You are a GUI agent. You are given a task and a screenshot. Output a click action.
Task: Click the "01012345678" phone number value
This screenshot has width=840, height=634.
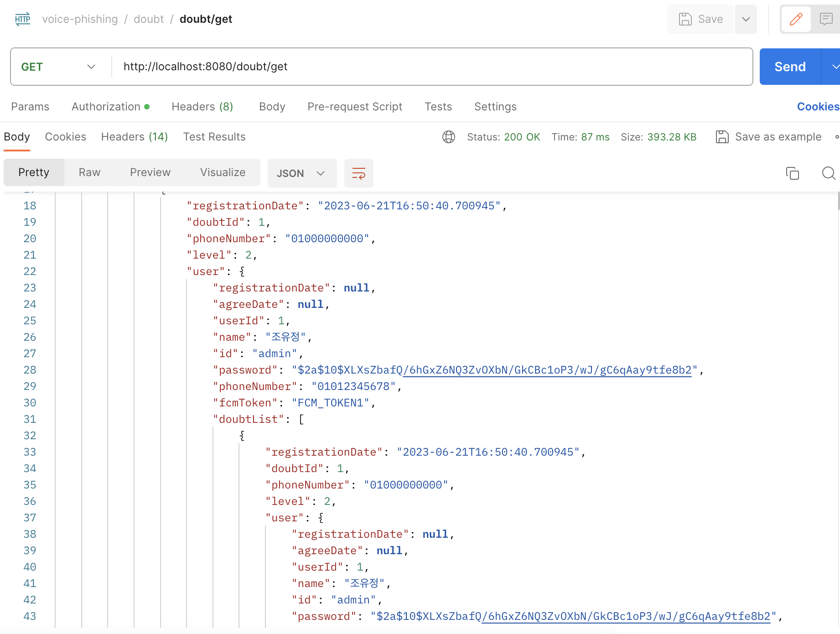coord(353,386)
